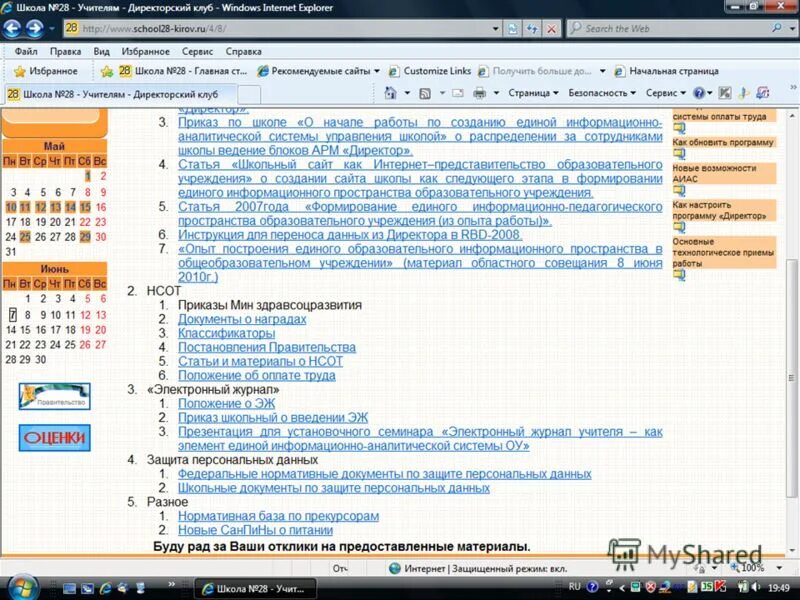Open the Favorites star button

(45, 71)
